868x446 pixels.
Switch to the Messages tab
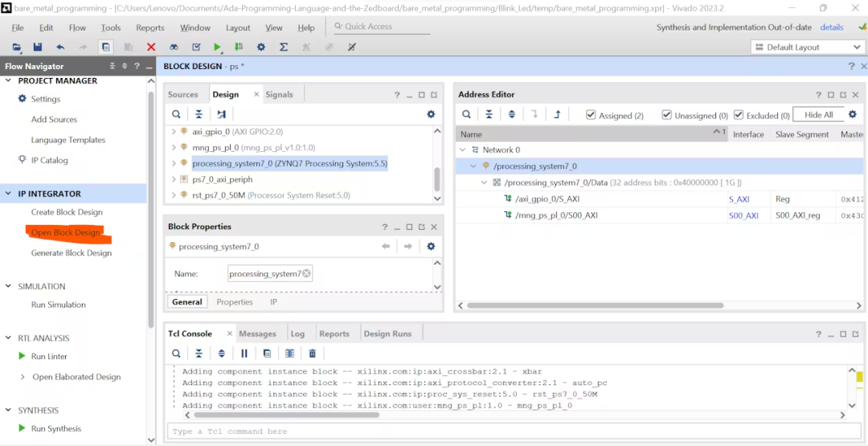pos(257,333)
